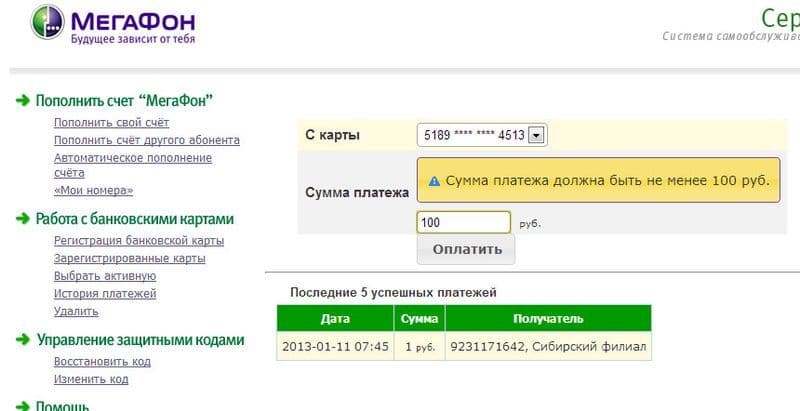Viewport: 800px width, 411px height.
Task: Open the Пополнить счет "МегаФон" section
Action: [x=124, y=100]
